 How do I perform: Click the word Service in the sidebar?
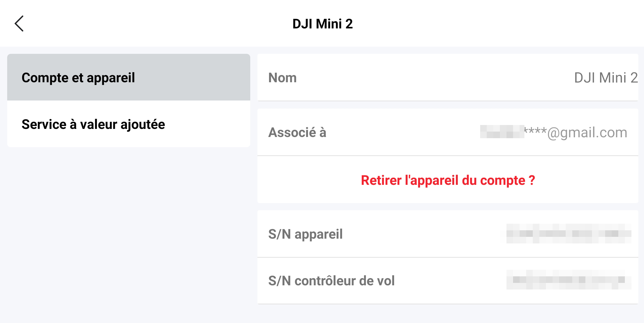tap(44, 124)
